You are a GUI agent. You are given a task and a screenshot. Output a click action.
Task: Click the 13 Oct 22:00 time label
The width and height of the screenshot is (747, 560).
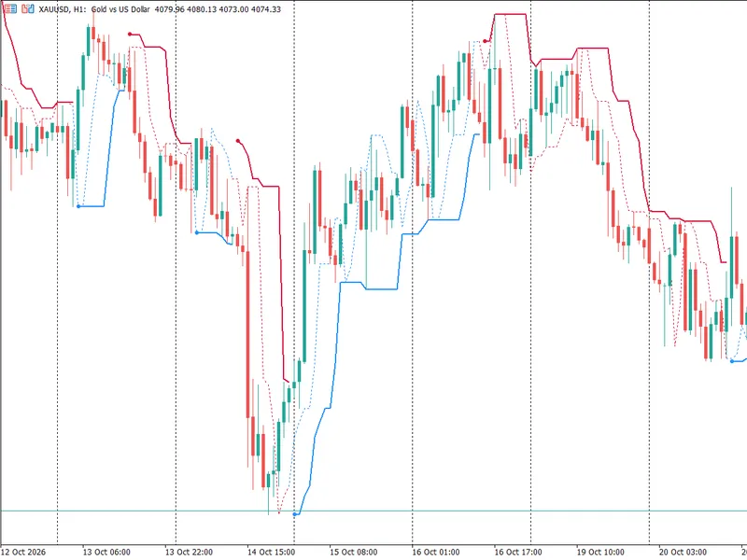[189, 552]
